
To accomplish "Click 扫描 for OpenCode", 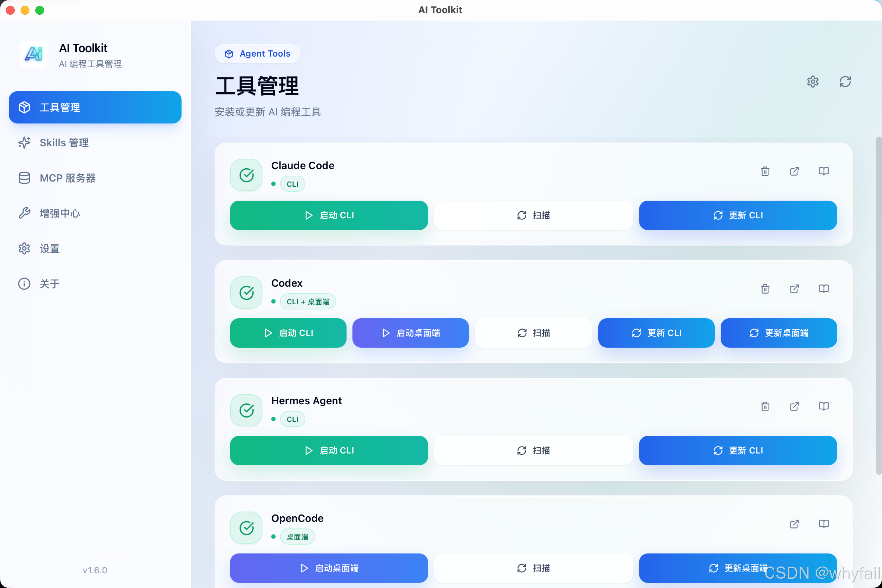I will coord(533,568).
